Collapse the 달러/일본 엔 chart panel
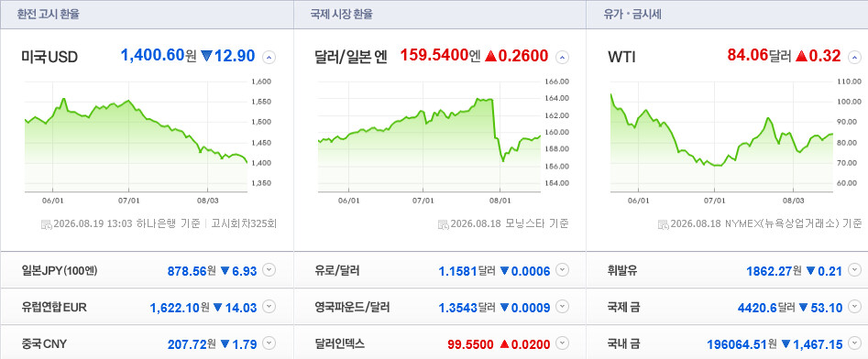Image resolution: width=868 pixels, height=359 pixels. click(562, 57)
